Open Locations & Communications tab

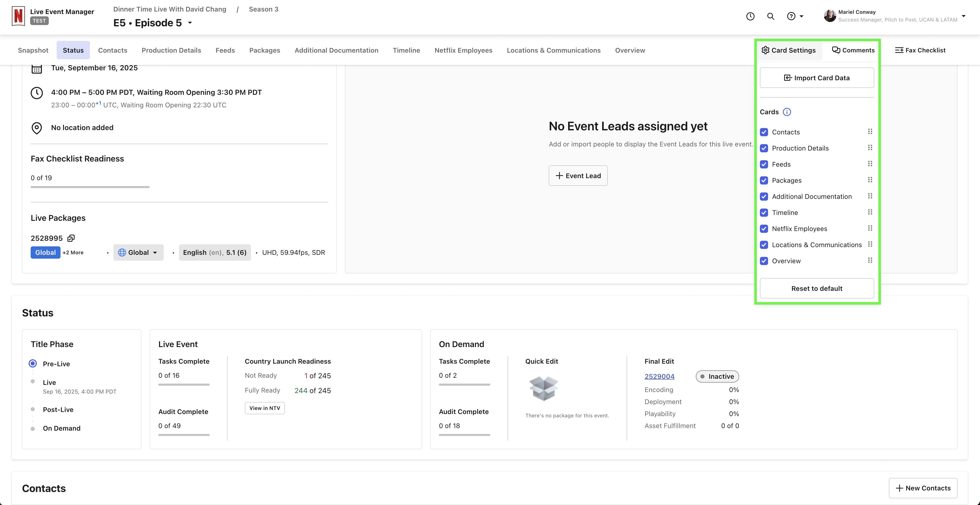554,50
